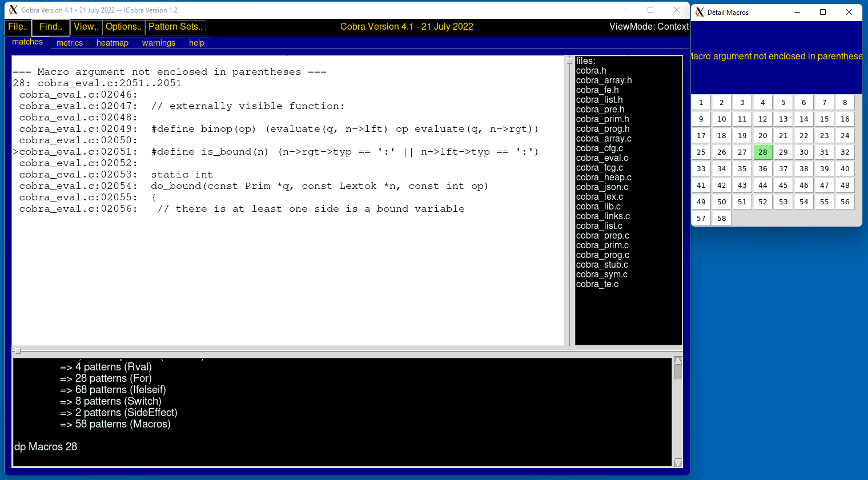Viewport: 868px width, 480px height.
Task: Select cobra_eval.c in the files list
Action: pyautogui.click(x=602, y=158)
